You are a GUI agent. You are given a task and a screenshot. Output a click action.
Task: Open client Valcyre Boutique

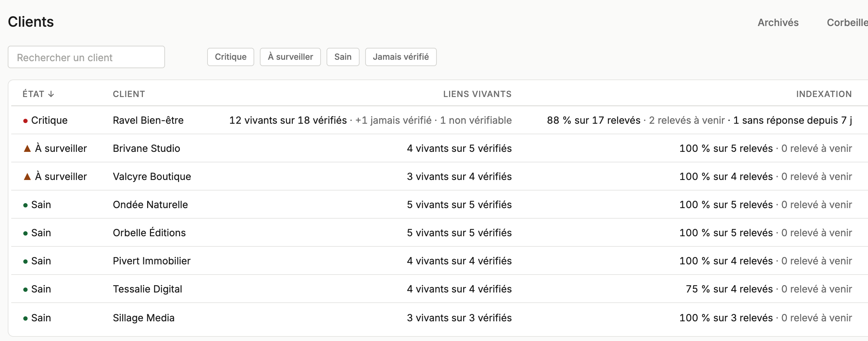pyautogui.click(x=152, y=176)
